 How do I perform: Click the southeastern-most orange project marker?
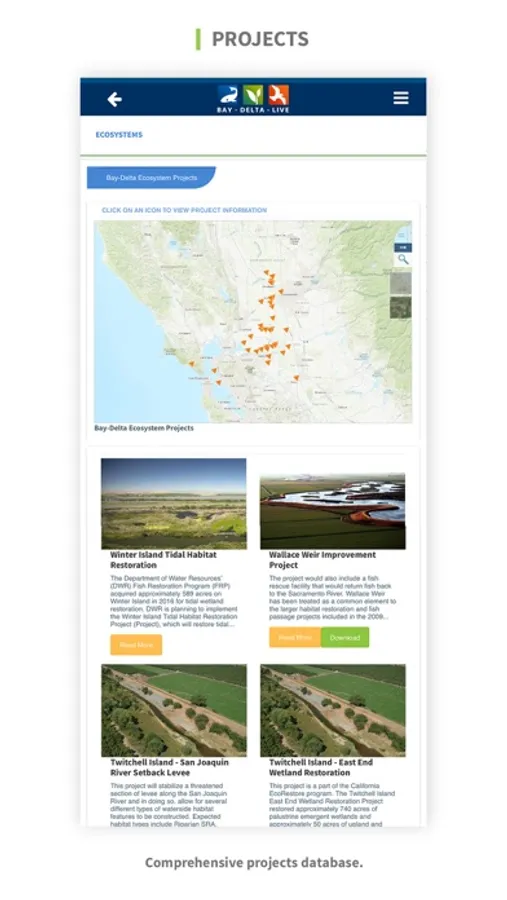[x=296, y=378]
